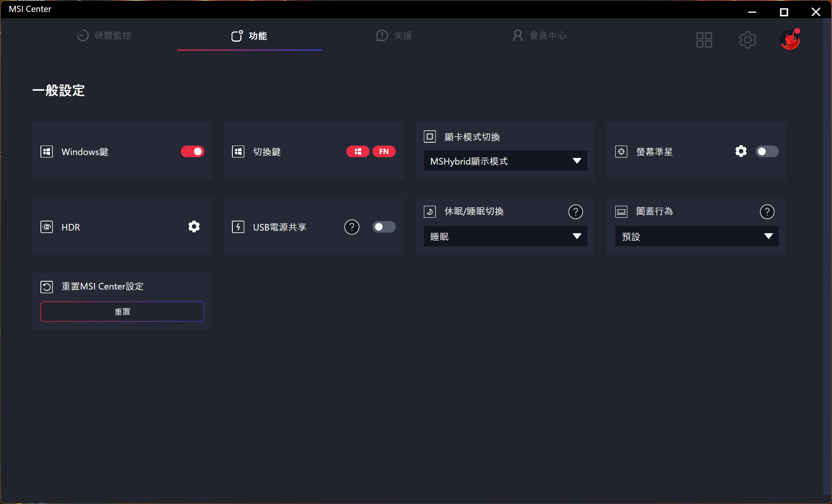This screenshot has height=504, width=832.
Task: Click the 切換鍵 card icon
Action: click(x=238, y=152)
